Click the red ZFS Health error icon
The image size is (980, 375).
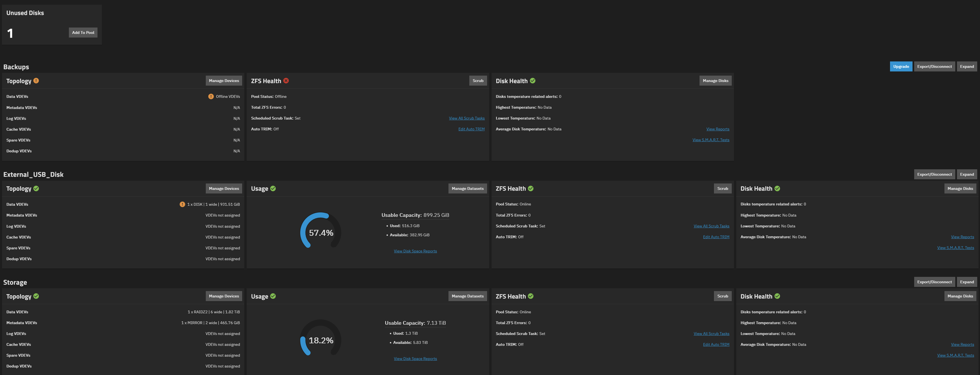286,81
